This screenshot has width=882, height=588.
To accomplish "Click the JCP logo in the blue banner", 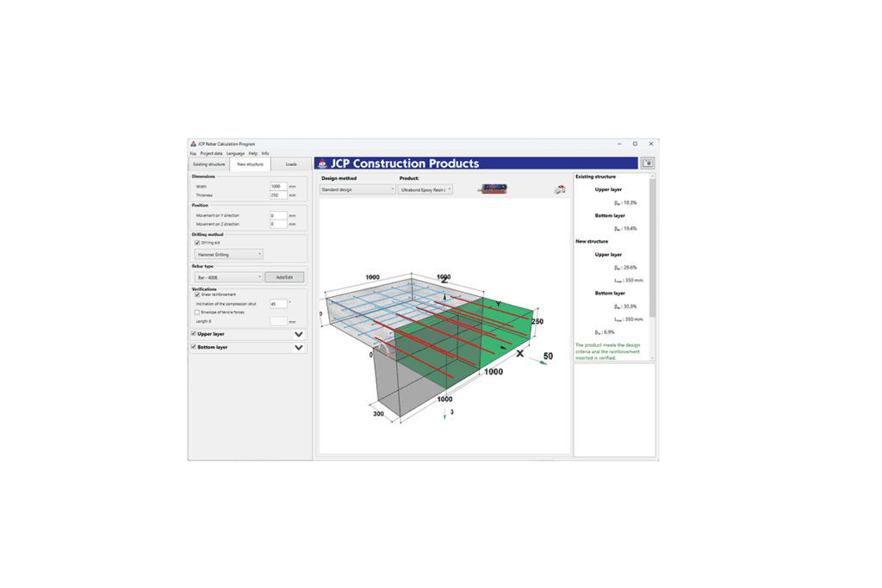I will 322,164.
